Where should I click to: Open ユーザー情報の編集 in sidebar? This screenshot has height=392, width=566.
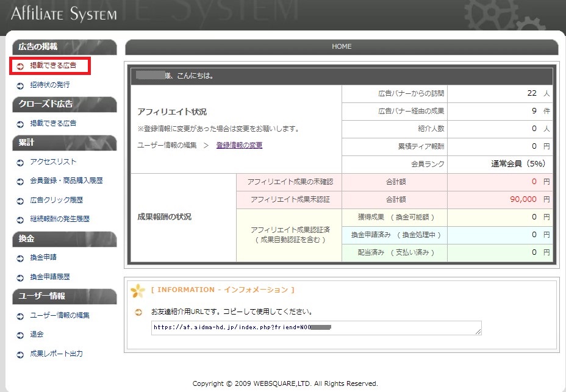[60, 316]
